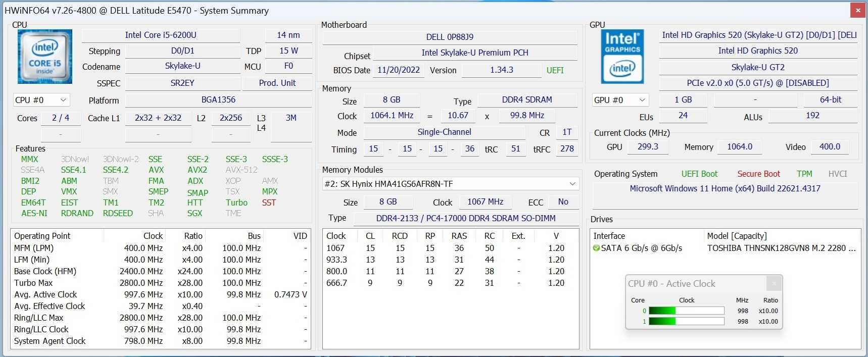
Task: Open the CPU #0 selector dropdown
Action: [41, 100]
